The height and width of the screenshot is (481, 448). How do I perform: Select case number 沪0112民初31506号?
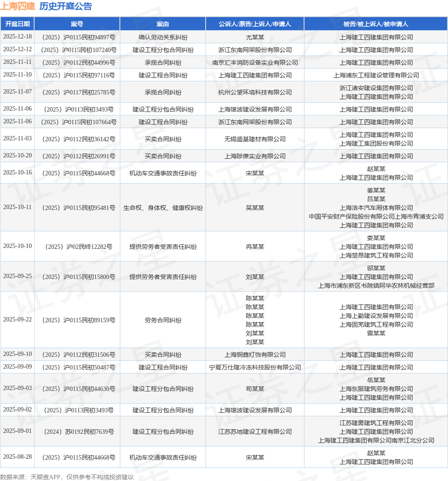coord(79,355)
